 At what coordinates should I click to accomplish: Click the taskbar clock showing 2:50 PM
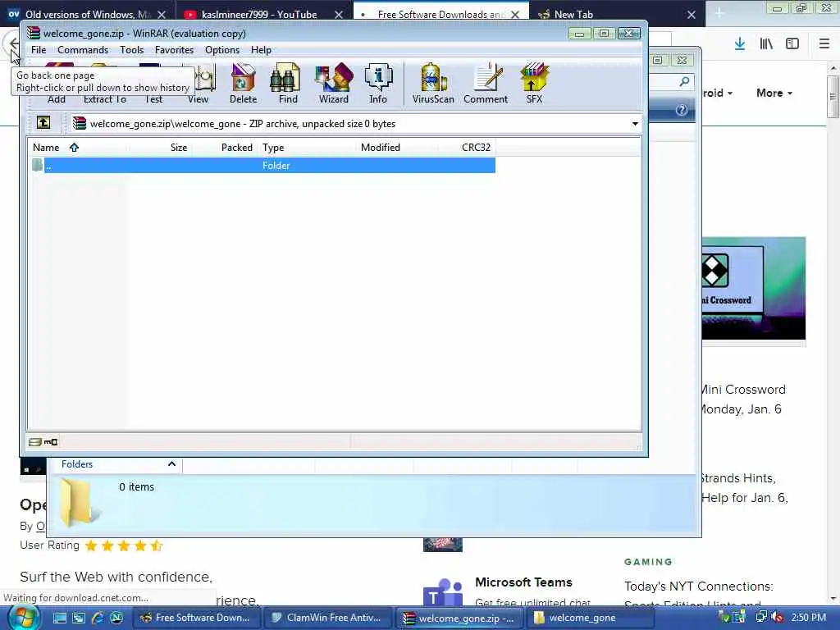808,618
